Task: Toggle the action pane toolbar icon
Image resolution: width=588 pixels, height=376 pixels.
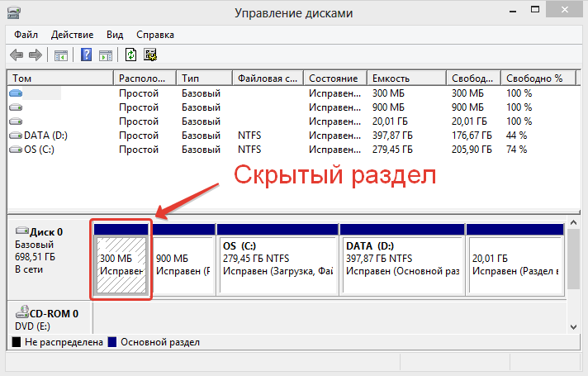Action: pos(106,55)
